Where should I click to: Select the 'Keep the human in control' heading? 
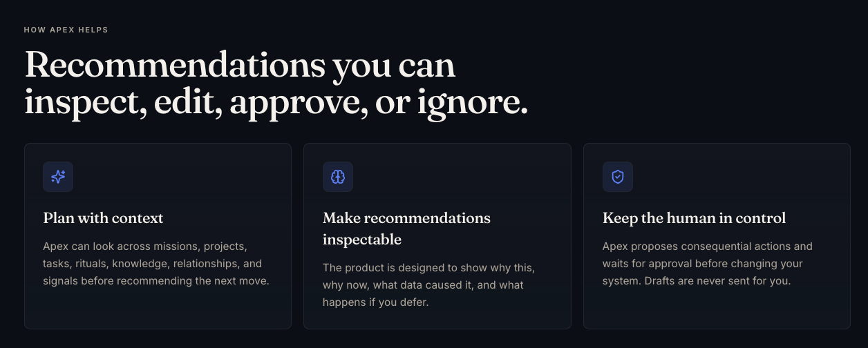(694, 218)
